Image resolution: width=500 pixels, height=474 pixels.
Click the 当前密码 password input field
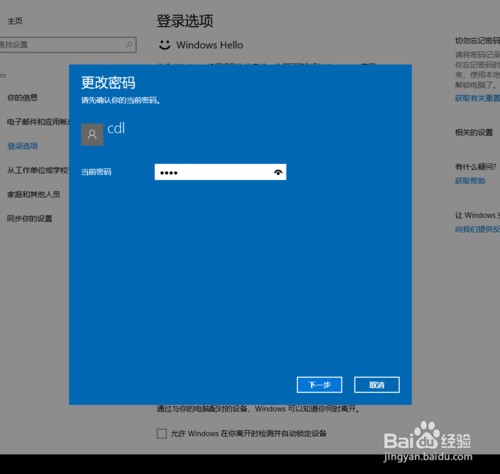tap(220, 172)
